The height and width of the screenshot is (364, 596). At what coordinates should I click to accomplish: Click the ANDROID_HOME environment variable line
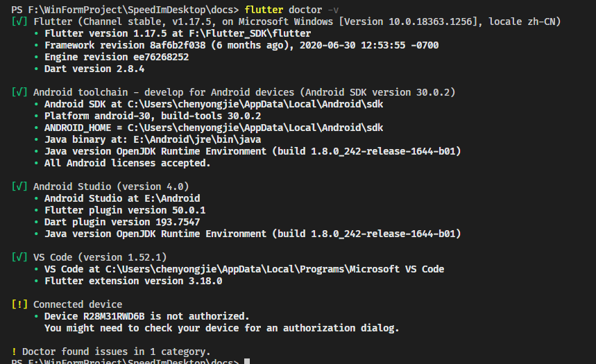point(213,128)
